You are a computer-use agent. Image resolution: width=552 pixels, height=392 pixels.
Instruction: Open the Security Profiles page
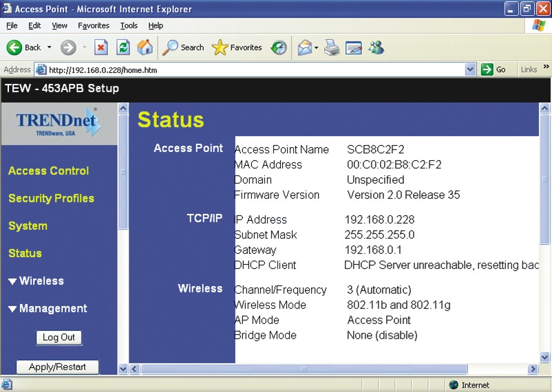52,199
